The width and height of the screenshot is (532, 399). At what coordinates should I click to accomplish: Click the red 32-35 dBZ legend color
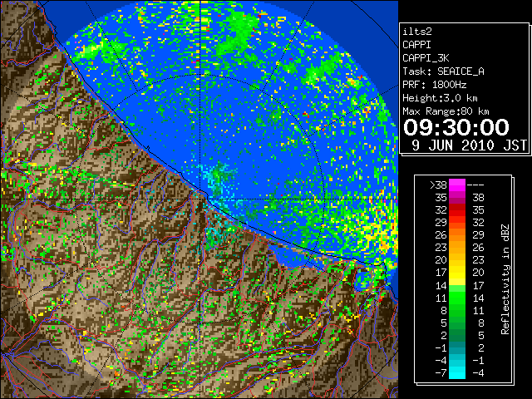click(457, 210)
